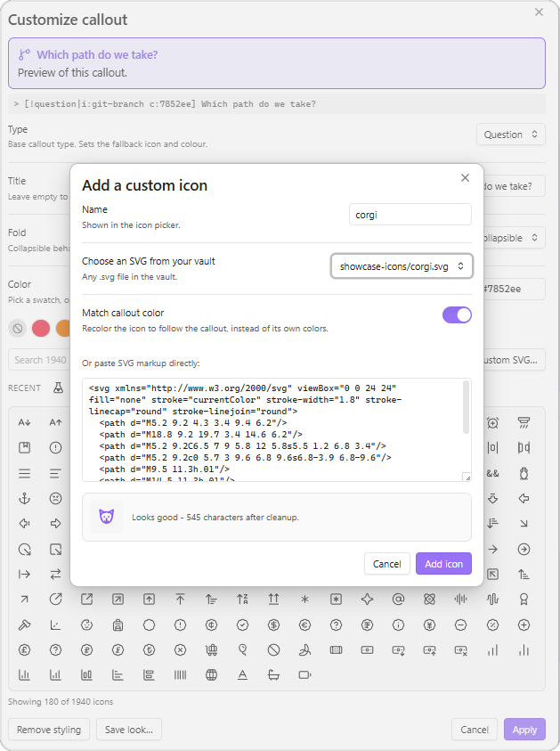This screenshot has height=751, width=560.
Task: Pick the barcode icon
Action: click(180, 675)
